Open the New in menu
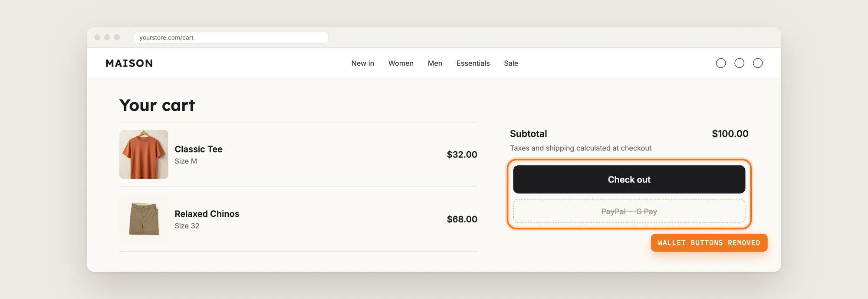868x299 pixels. pos(363,63)
